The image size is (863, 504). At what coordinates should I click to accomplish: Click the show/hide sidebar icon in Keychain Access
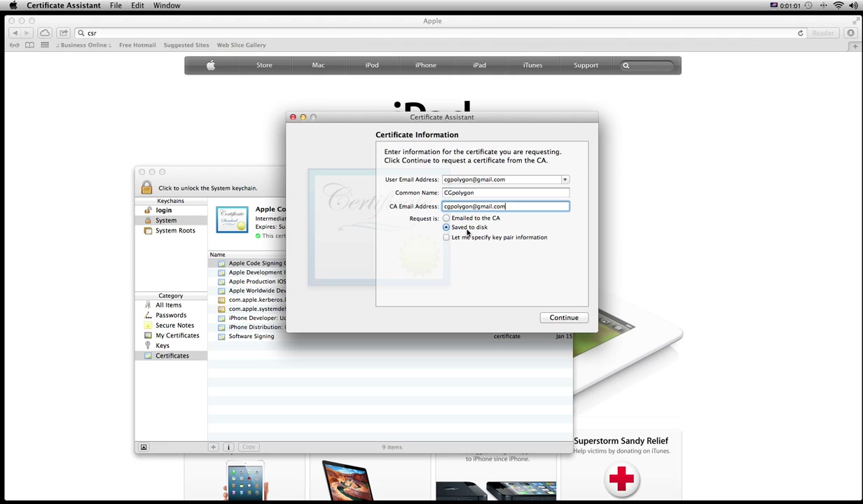click(x=144, y=447)
